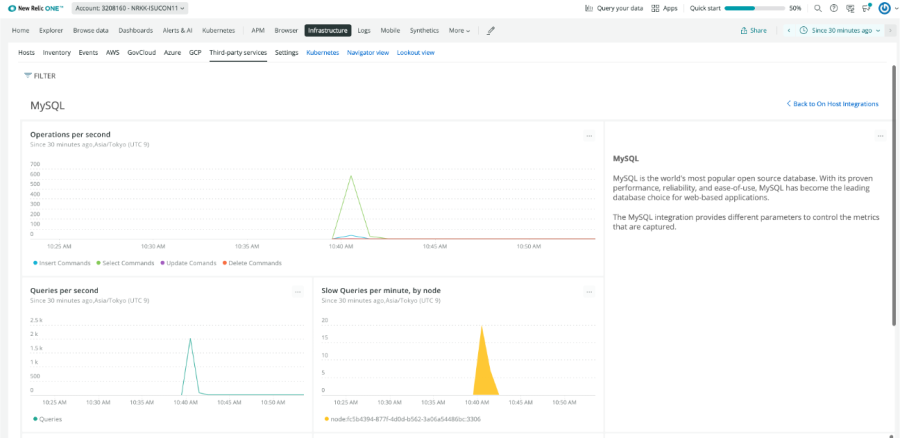Open Kubernetes in top navigation
900x438 pixels.
tap(219, 30)
